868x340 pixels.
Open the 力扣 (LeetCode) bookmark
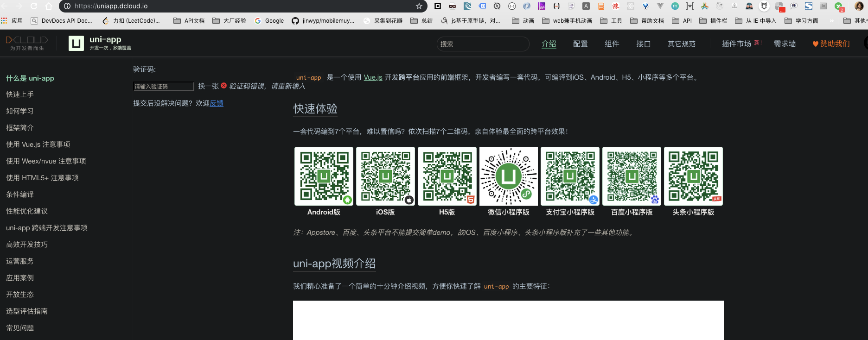131,21
